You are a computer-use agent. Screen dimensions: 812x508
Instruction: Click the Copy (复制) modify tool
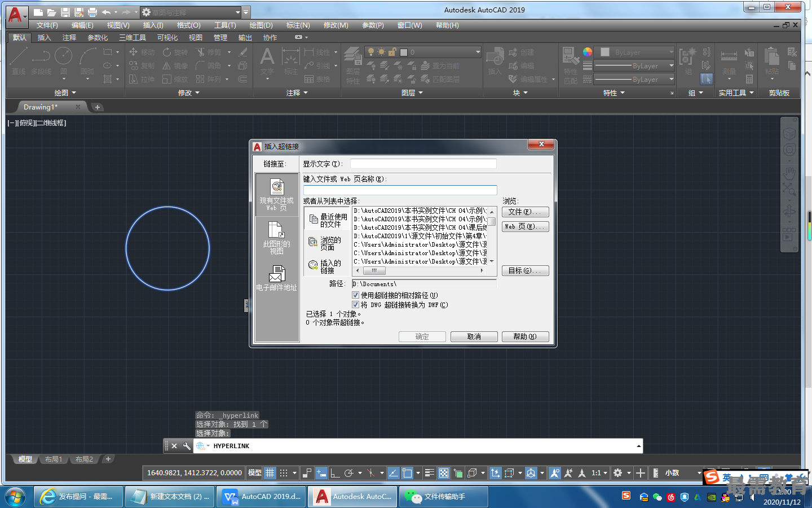pos(142,65)
